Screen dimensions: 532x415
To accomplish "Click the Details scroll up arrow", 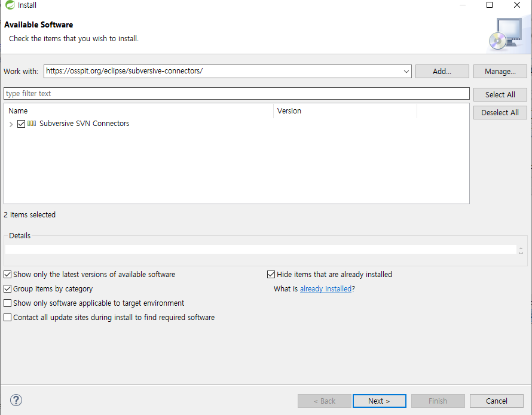I will click(x=521, y=248).
